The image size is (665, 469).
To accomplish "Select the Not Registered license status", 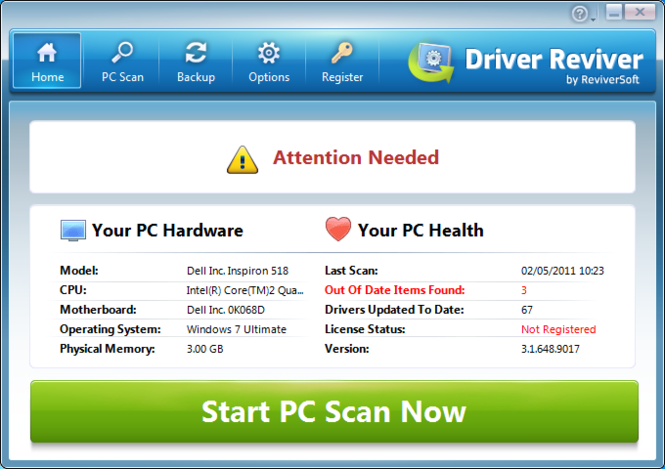I will tap(558, 329).
